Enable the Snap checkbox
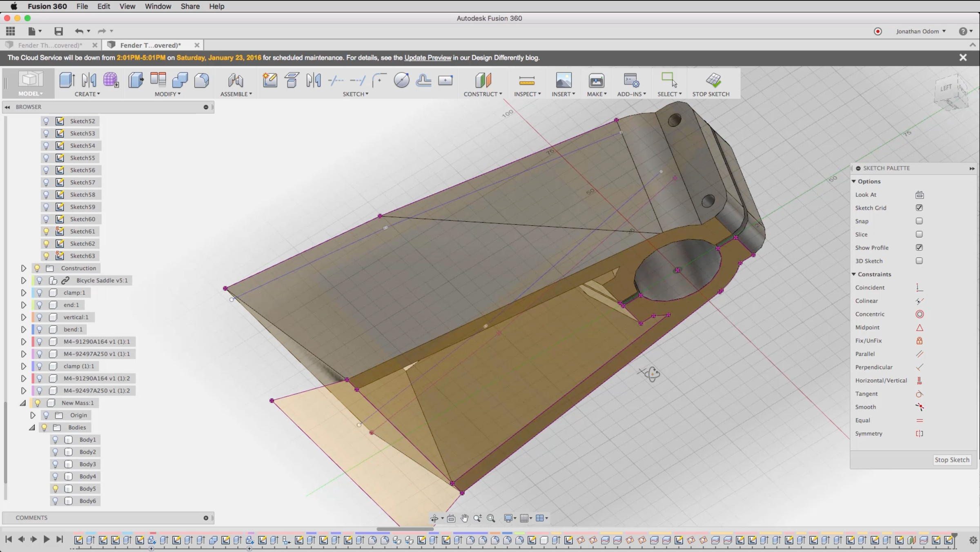980x552 pixels. (x=919, y=221)
